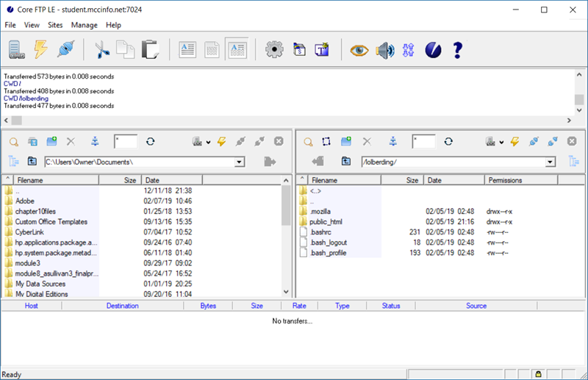
Task: Click log window horizontal scroll right arrow
Action: [x=569, y=121]
